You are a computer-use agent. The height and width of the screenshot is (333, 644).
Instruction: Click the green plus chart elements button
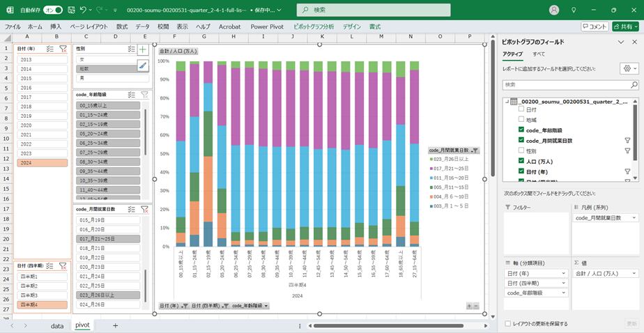click(142, 49)
